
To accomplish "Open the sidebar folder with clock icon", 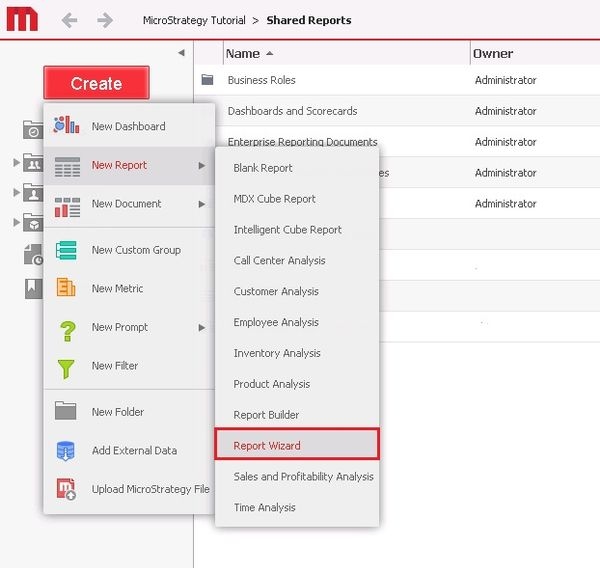I will pyautogui.click(x=33, y=130).
